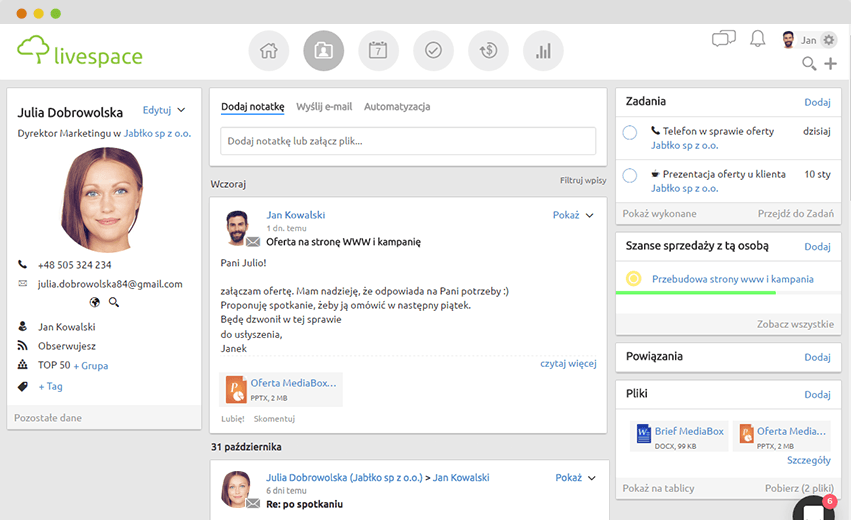851x520 pixels.
Task: Click the search magnifier in header
Action: [809, 64]
